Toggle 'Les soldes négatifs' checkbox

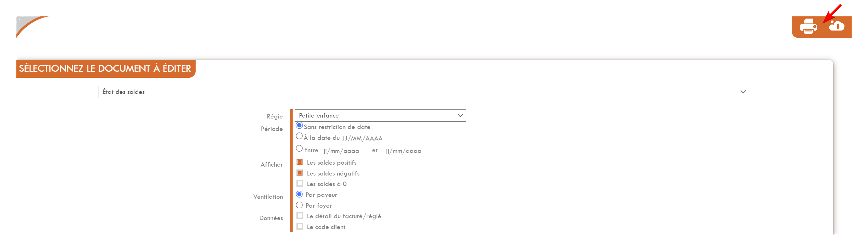(x=300, y=173)
